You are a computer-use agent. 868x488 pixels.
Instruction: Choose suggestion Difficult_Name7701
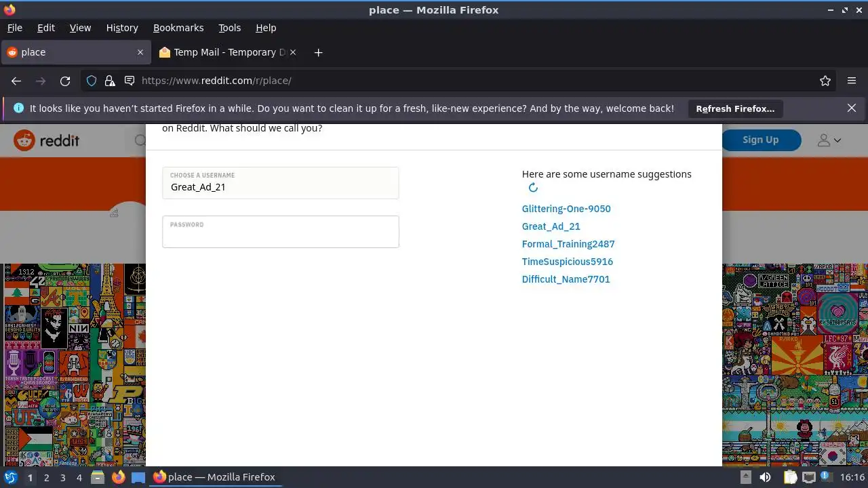coord(566,279)
